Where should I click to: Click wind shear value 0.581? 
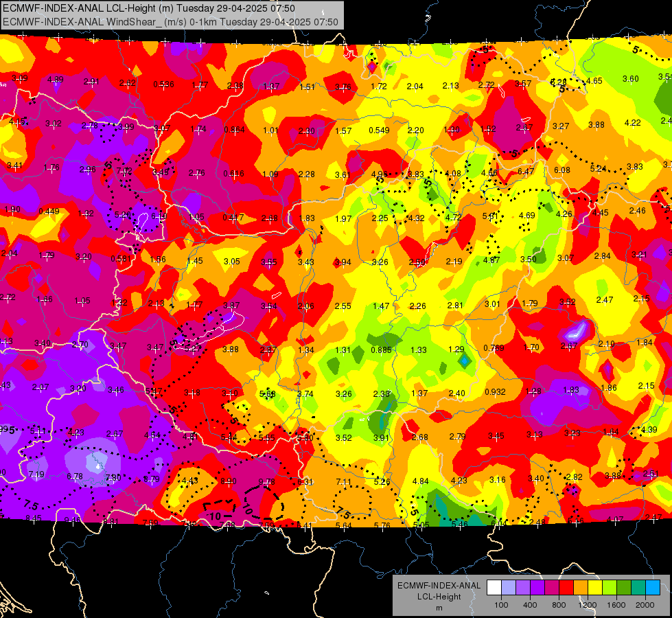[x=121, y=259]
